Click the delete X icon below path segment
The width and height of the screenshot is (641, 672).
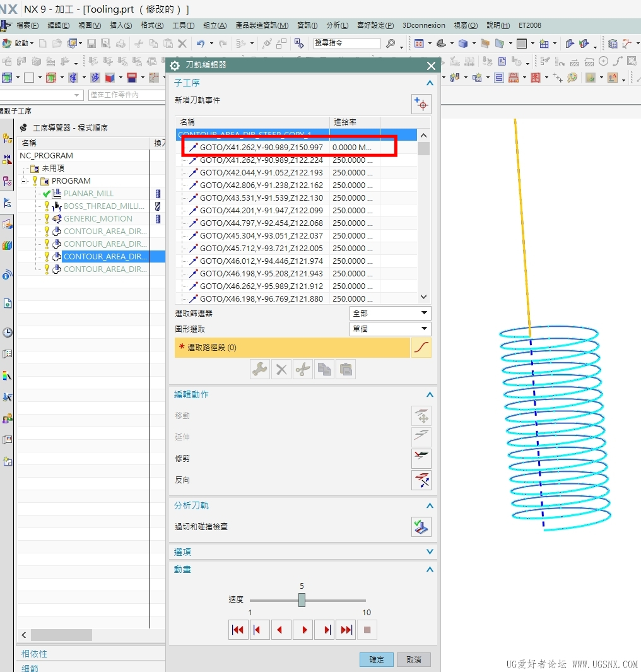(281, 369)
